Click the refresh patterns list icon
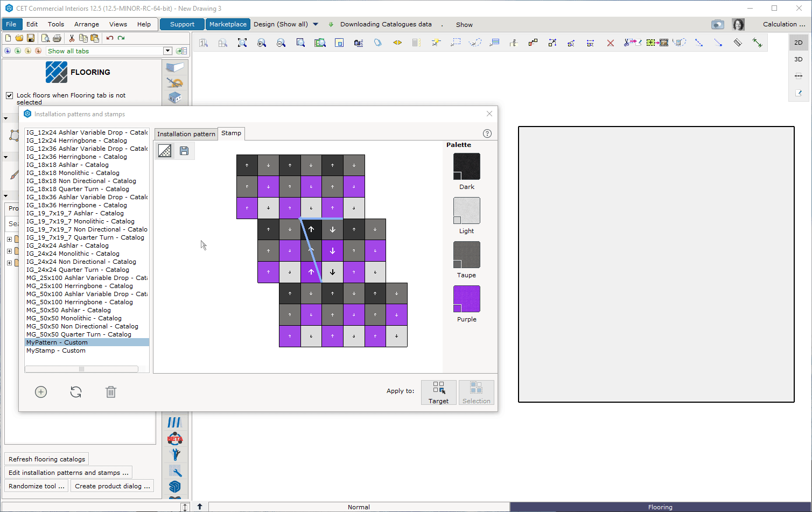812x512 pixels. [76, 392]
